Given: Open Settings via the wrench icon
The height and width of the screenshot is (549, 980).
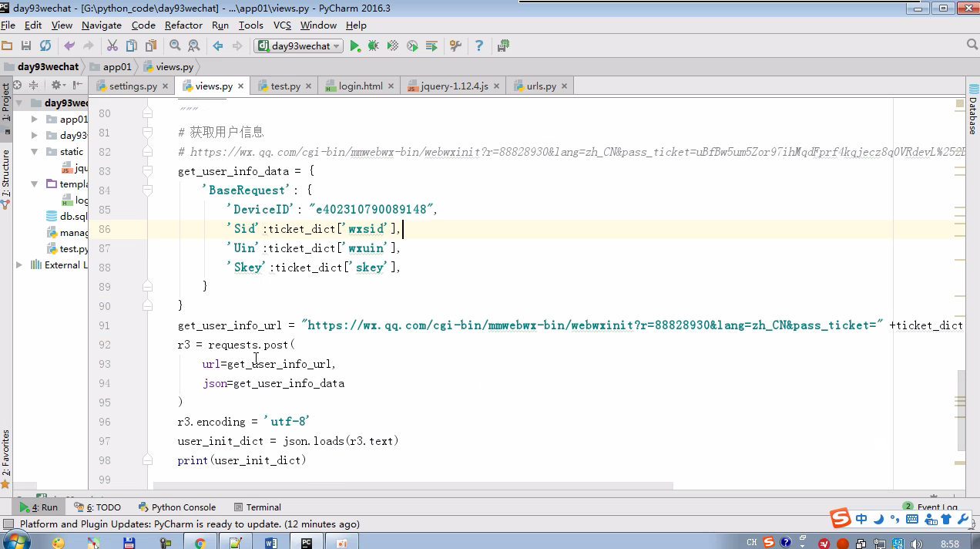Looking at the screenshot, I should point(455,46).
